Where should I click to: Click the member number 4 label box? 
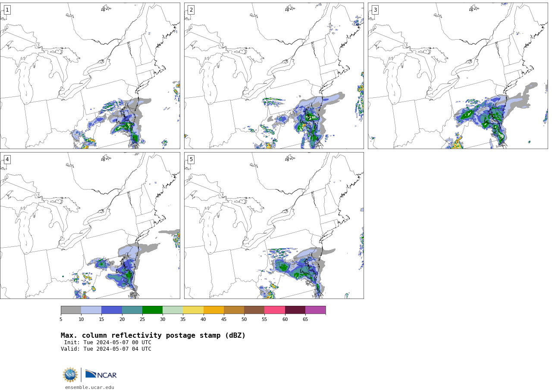point(7,159)
